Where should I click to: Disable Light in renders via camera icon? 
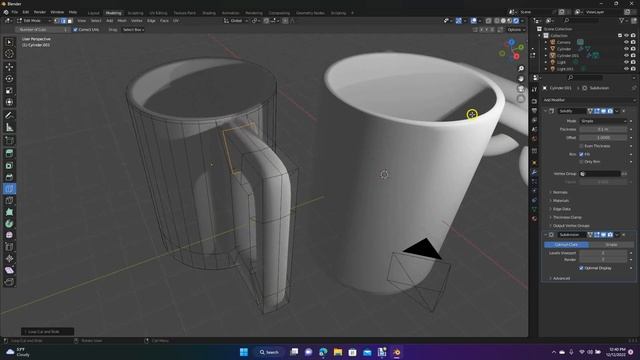click(633, 62)
